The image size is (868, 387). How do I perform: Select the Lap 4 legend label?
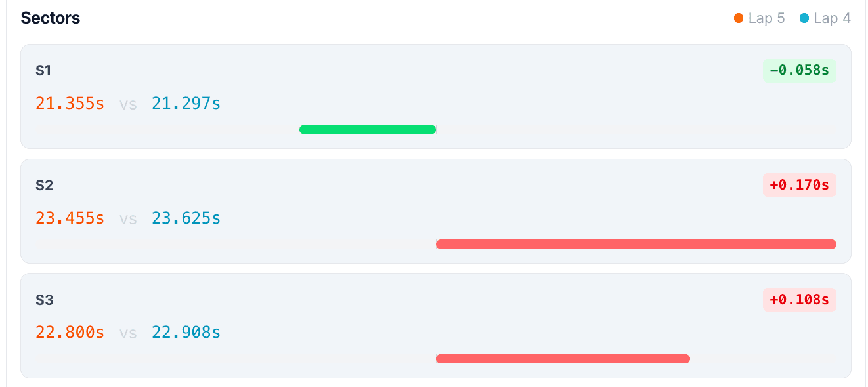click(x=832, y=18)
